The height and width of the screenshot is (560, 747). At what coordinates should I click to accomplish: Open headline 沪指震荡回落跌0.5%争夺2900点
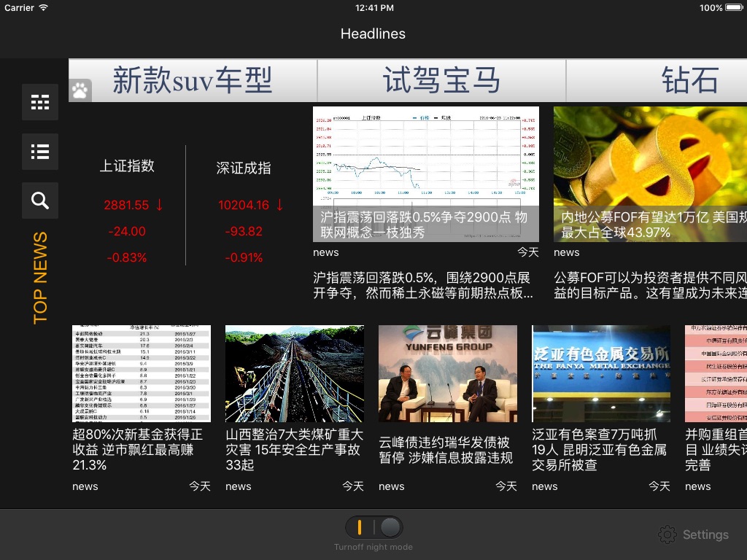(x=424, y=225)
